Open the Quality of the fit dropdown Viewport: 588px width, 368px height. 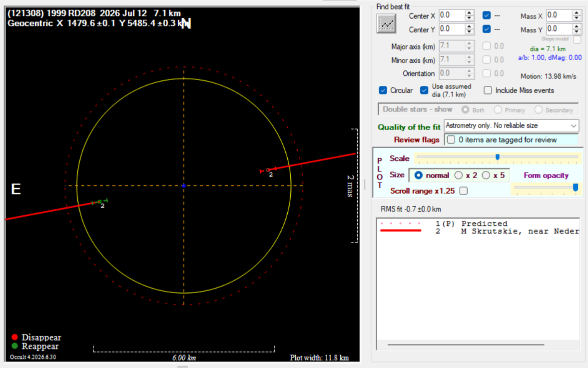(511, 126)
